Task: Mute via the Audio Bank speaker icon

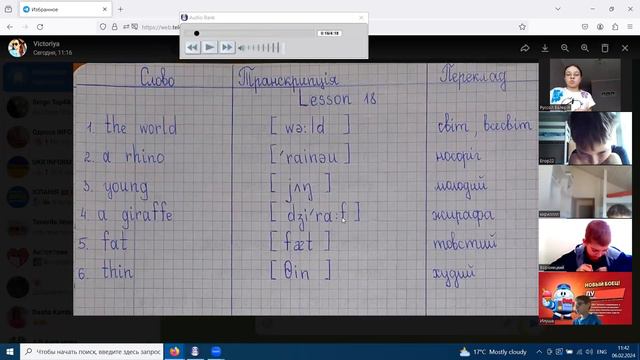Action: click(x=241, y=48)
